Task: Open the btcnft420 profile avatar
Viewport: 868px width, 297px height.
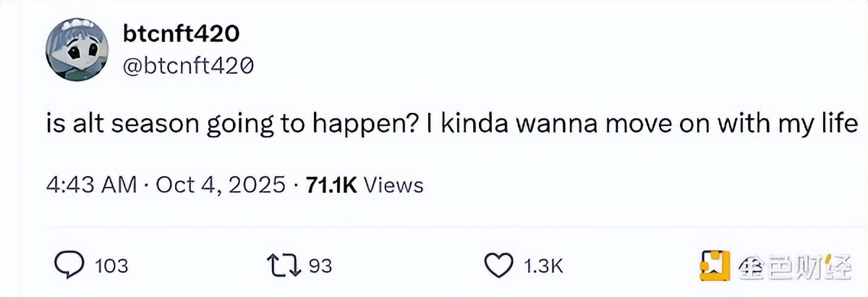Action: (77, 51)
